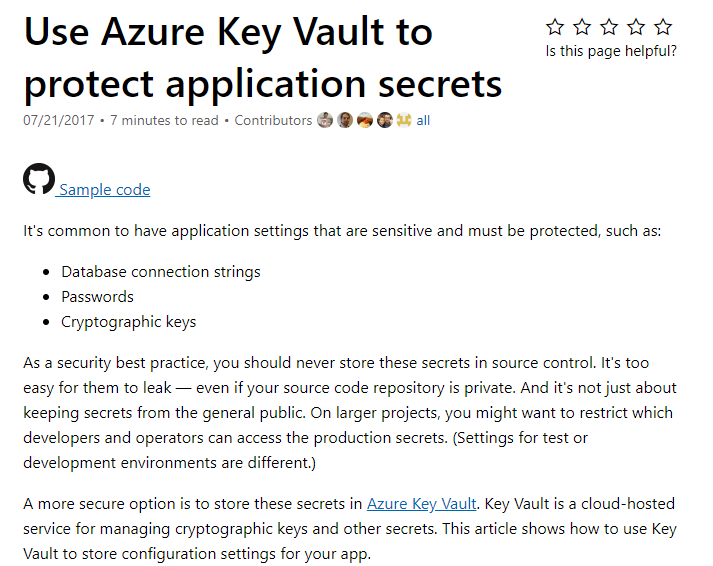Rate the page with the first star
Viewport: 713px width, 566px height.
[555, 27]
